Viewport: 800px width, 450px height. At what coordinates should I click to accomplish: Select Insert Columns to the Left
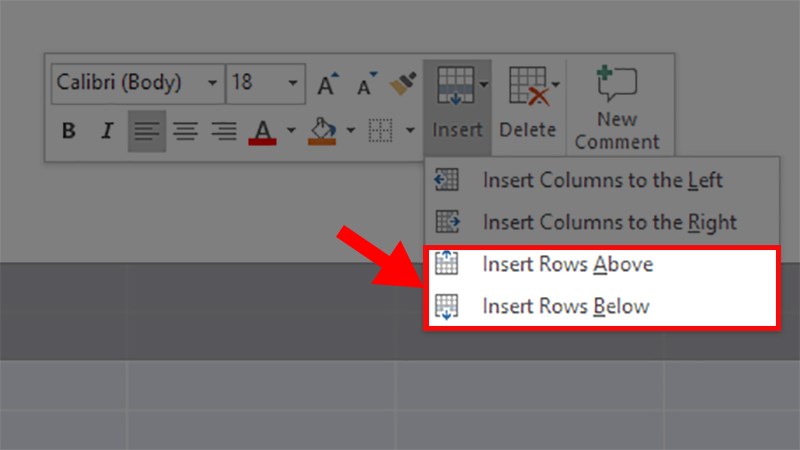click(602, 180)
